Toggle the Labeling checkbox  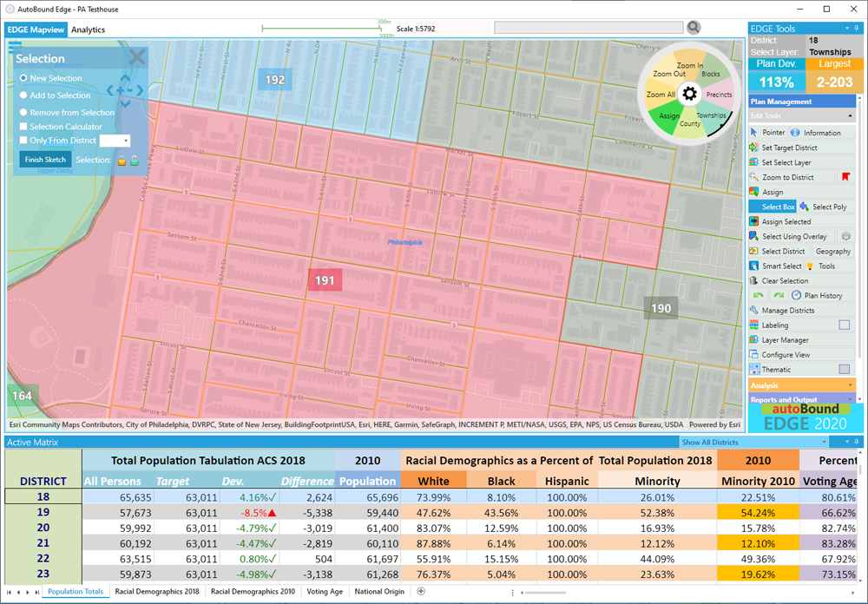point(845,325)
